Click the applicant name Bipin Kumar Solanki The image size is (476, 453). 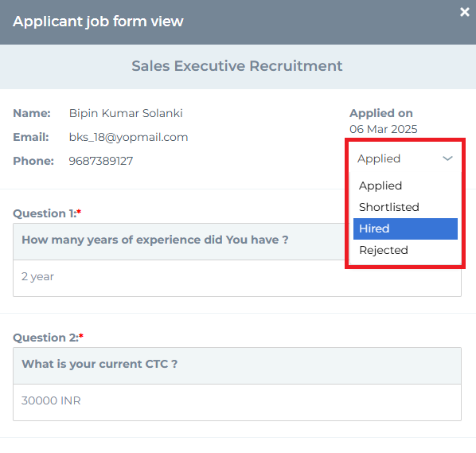pyautogui.click(x=126, y=113)
